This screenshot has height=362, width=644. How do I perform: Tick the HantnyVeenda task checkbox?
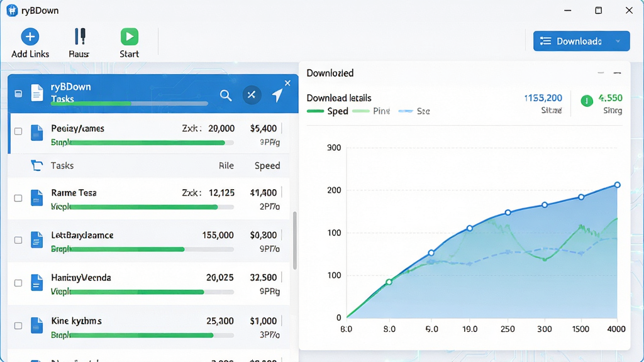(18, 283)
